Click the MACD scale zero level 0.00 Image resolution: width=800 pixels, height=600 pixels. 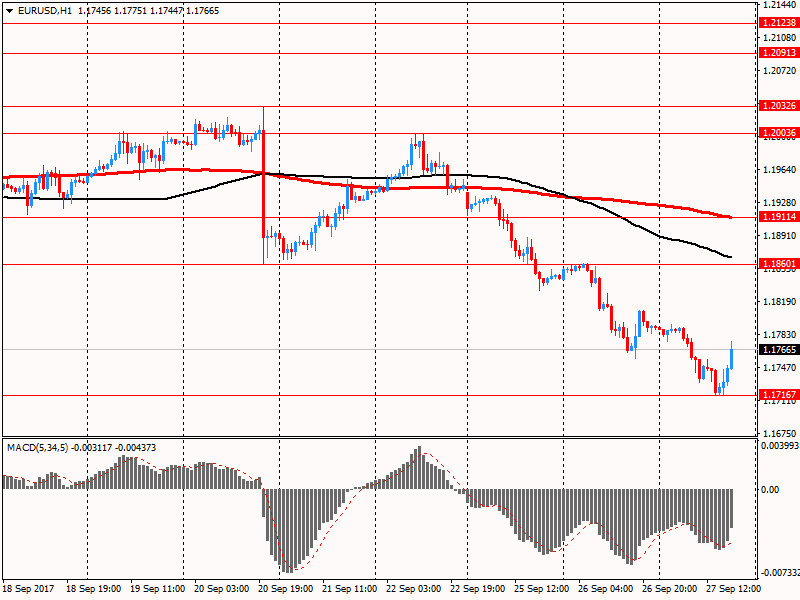tap(770, 490)
